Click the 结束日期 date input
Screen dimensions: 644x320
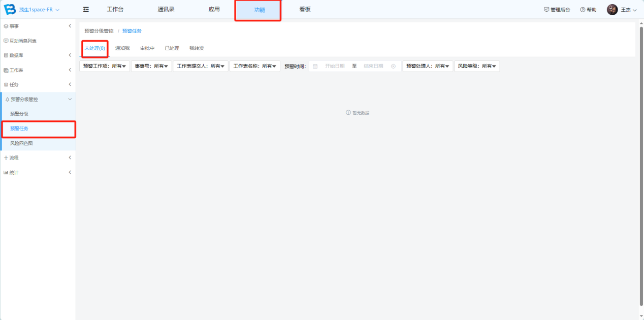(373, 66)
